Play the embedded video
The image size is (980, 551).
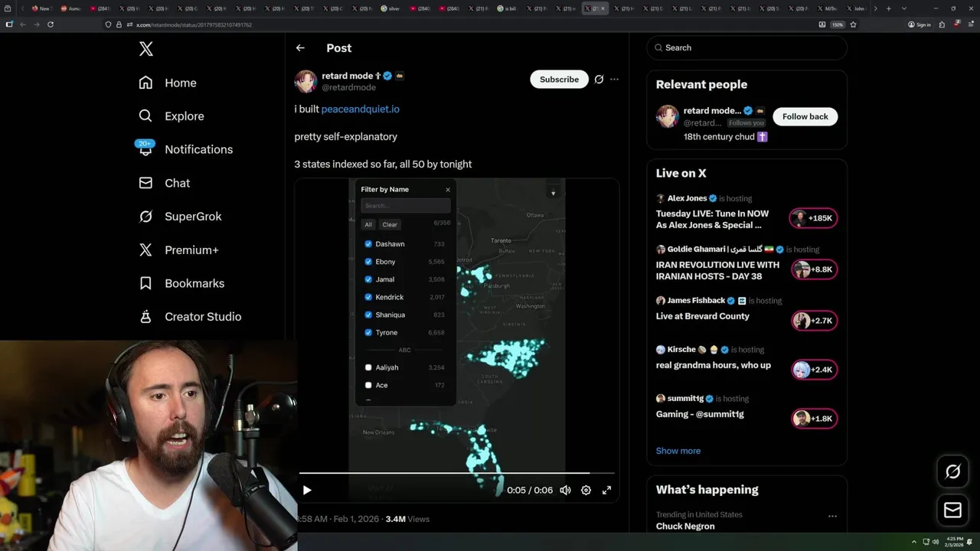(306, 491)
